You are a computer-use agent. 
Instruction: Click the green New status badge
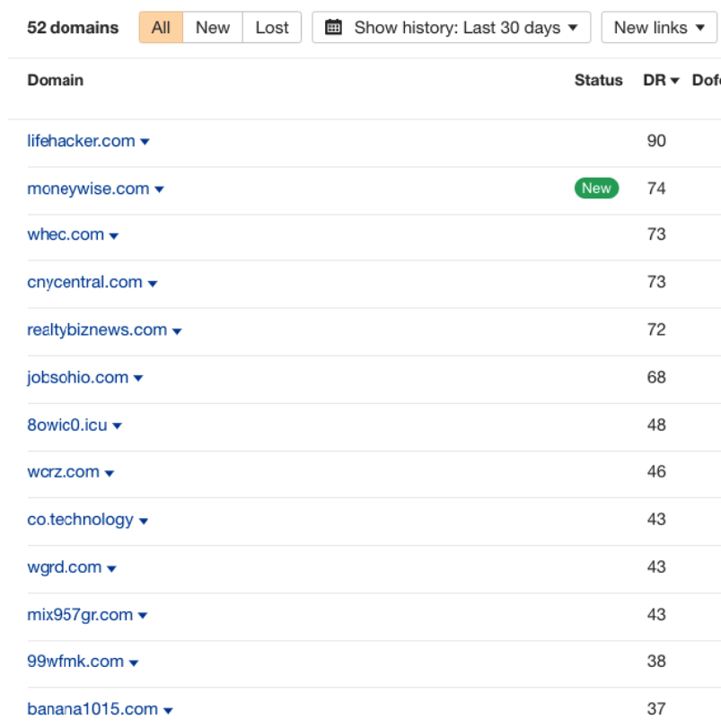(596, 189)
